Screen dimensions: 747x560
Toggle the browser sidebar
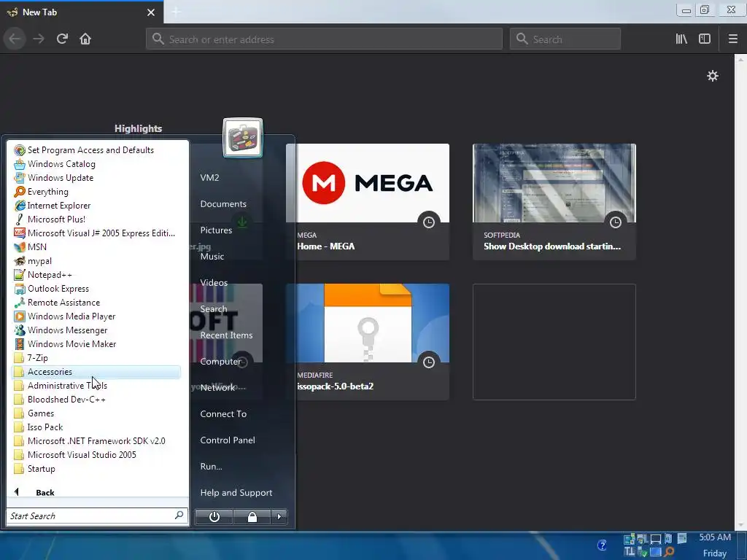coord(705,39)
